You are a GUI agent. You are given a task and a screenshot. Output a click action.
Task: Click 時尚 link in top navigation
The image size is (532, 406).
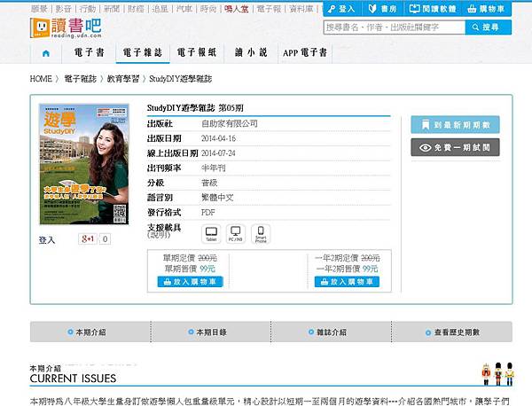208,9
